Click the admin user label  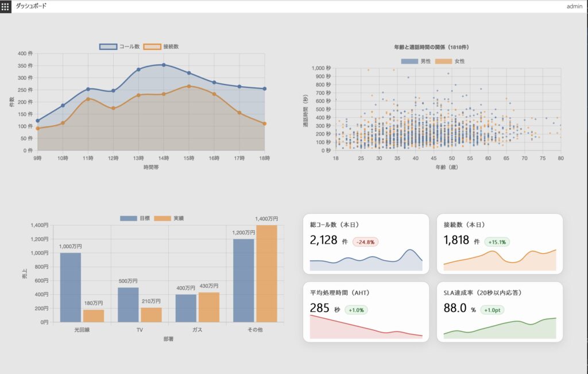click(574, 6)
